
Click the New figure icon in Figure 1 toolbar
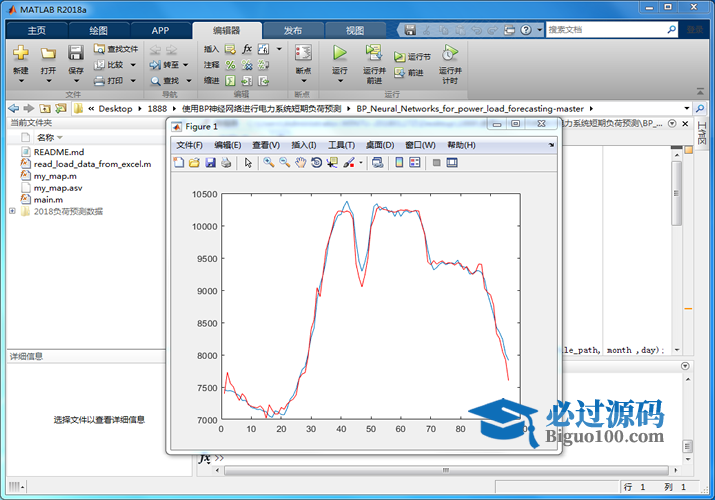tap(179, 163)
